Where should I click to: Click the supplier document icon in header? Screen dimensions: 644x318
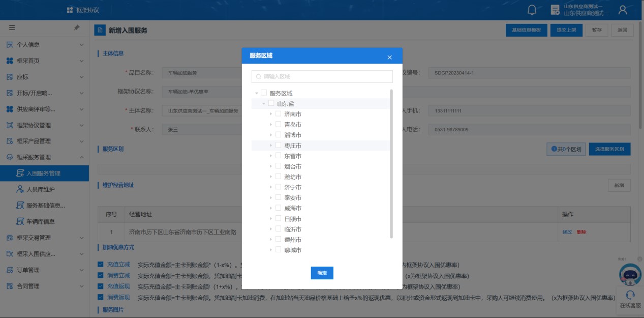click(x=555, y=10)
